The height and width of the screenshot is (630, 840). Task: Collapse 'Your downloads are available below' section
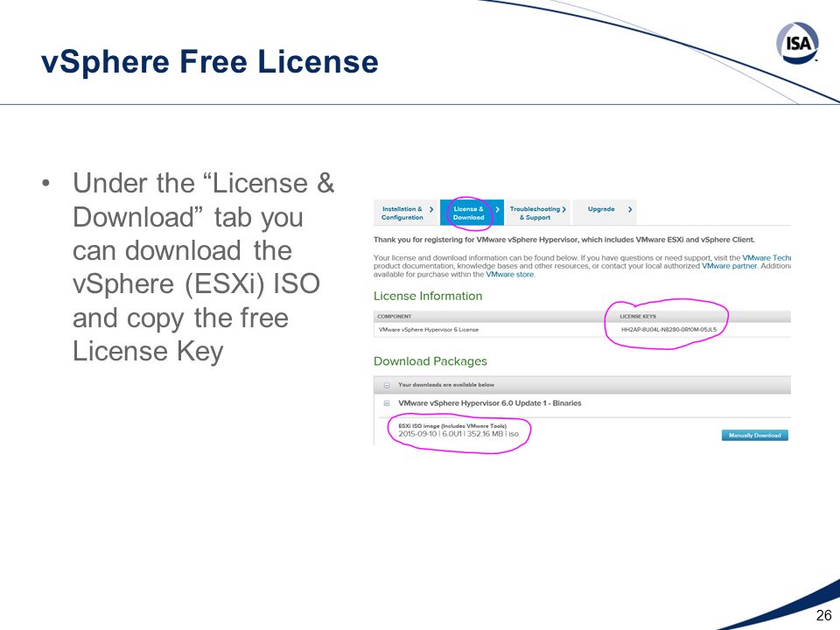click(x=386, y=385)
